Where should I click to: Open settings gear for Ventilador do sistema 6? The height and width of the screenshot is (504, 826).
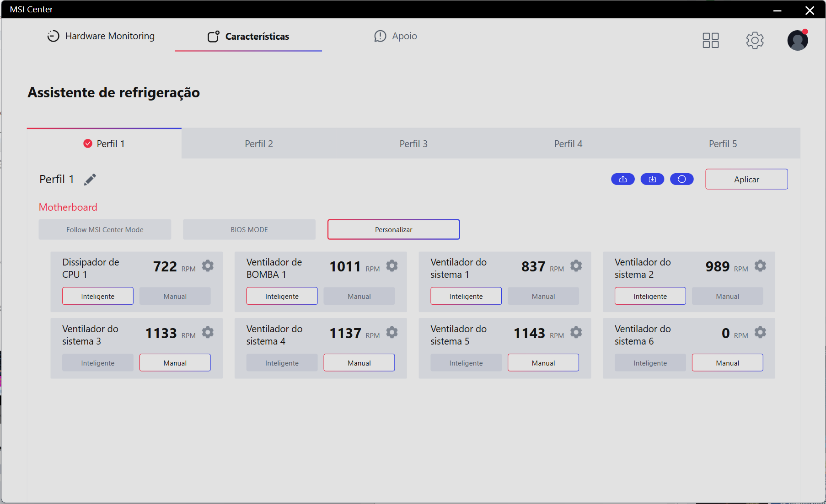click(x=760, y=332)
